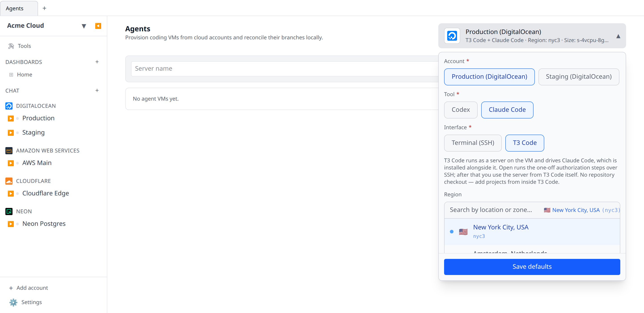644x313 pixels.
Task: Click the DigitalOcean logo in sidebar
Action: [x=9, y=106]
